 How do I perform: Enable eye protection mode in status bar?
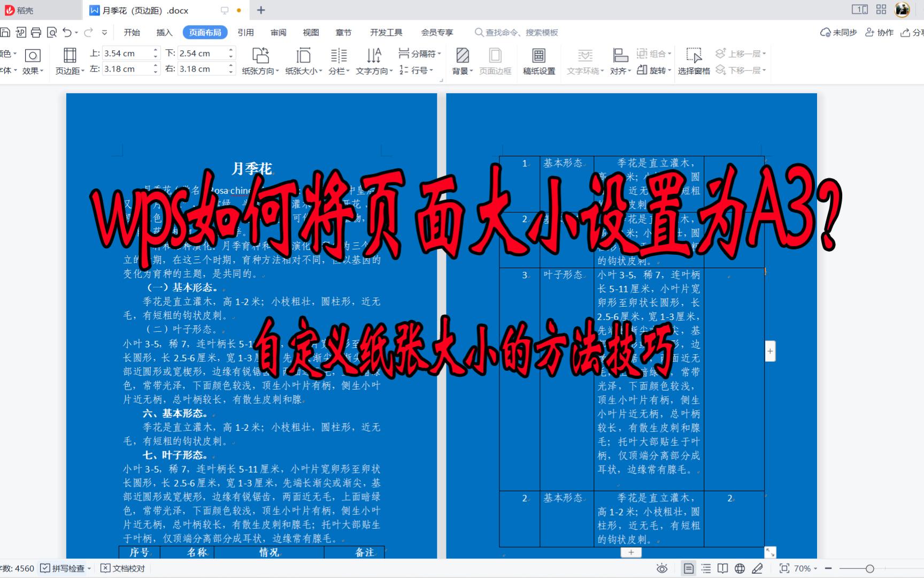coord(663,568)
